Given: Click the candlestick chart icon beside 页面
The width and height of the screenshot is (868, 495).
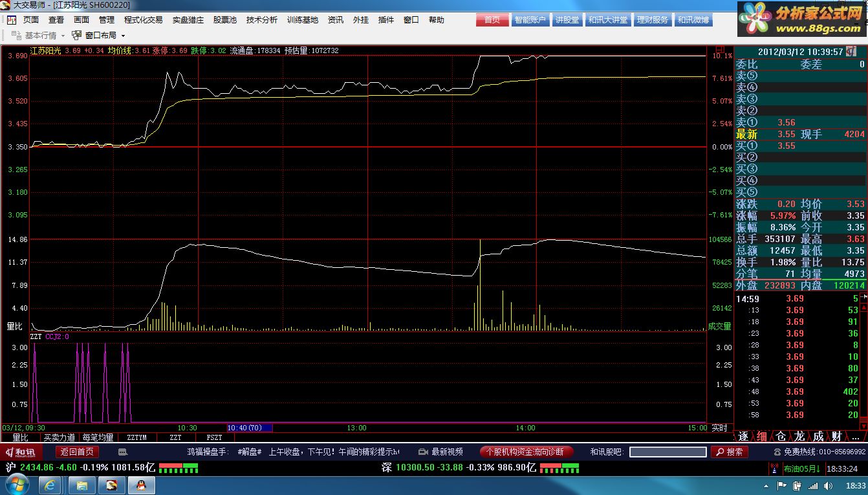Looking at the screenshot, I should (12, 20).
